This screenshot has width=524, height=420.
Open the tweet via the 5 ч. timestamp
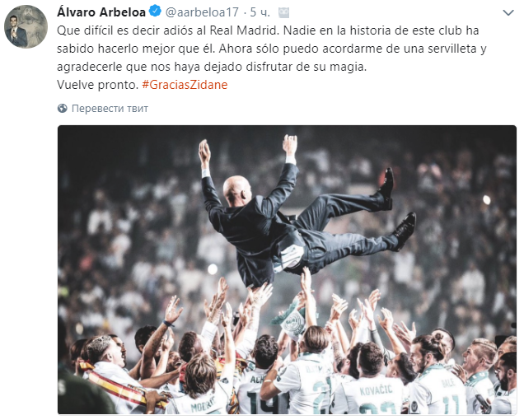coord(260,12)
